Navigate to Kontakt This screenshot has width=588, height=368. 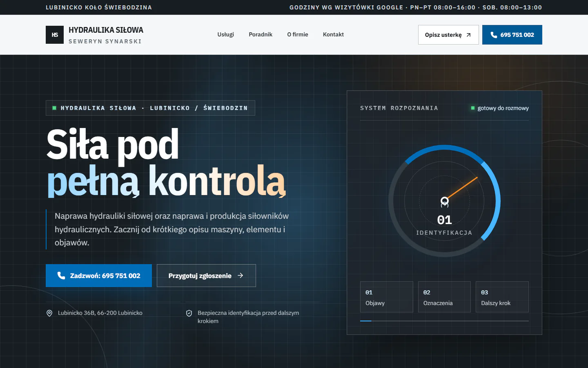click(333, 34)
